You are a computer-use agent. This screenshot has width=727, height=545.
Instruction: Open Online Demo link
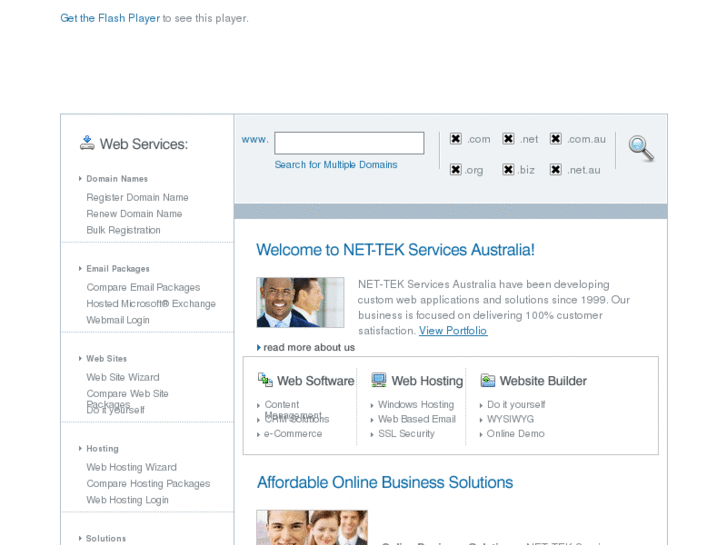click(516, 434)
